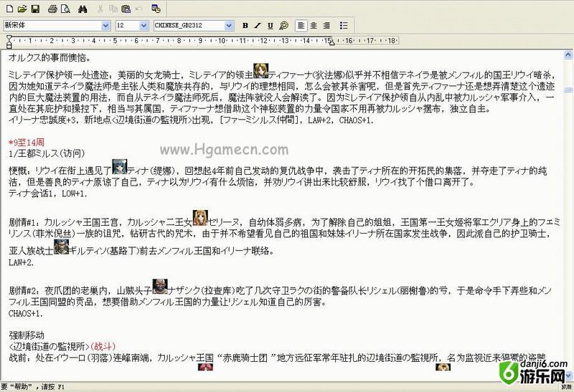This screenshot has height=392, width=574.
Task: Center align the text
Action: click(314, 25)
